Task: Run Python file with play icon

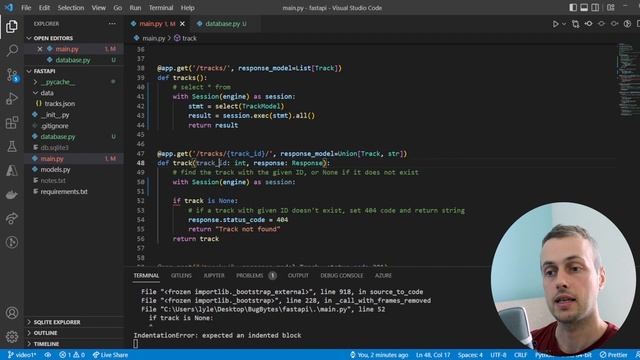Action: (x=556, y=24)
